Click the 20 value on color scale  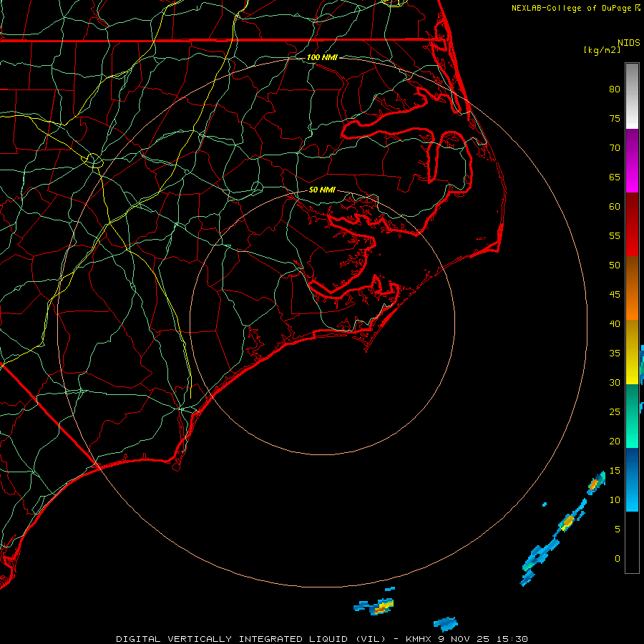[615, 441]
